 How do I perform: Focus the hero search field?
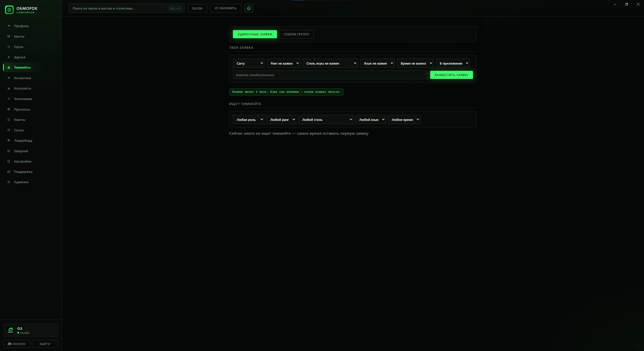point(127,8)
